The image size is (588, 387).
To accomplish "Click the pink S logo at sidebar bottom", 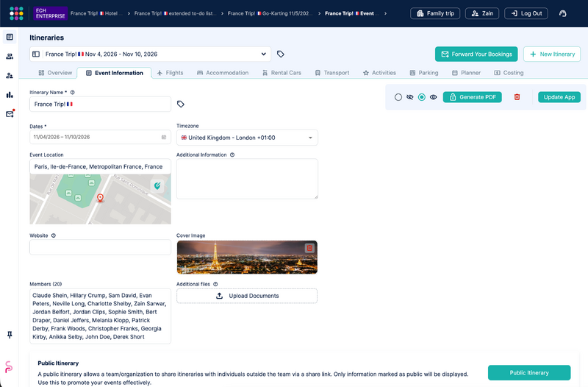I will coord(9,366).
